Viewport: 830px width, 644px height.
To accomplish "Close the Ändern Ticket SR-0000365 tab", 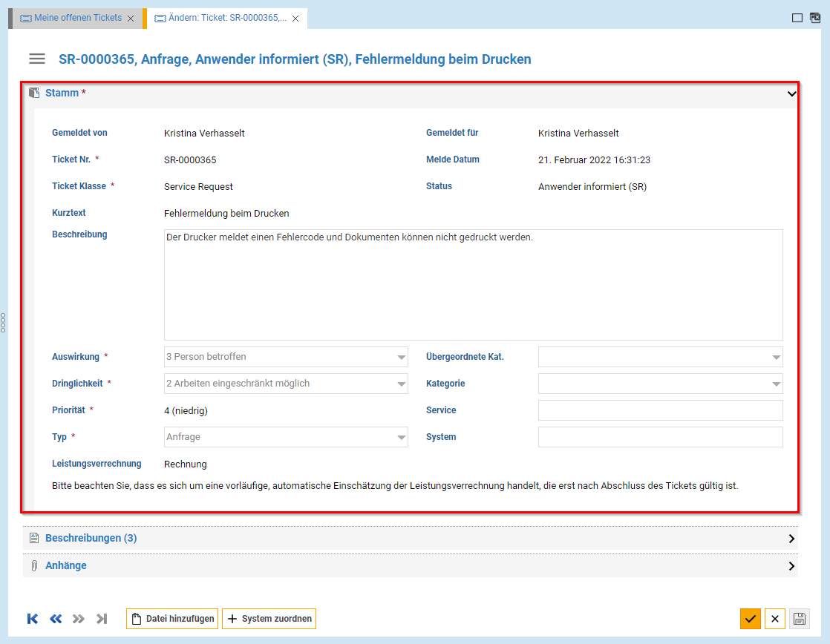I will pos(295,19).
